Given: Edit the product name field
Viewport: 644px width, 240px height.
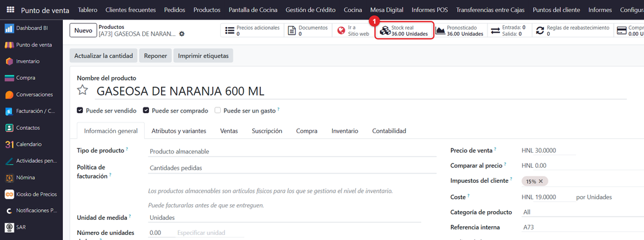Looking at the screenshot, I should point(361,92).
